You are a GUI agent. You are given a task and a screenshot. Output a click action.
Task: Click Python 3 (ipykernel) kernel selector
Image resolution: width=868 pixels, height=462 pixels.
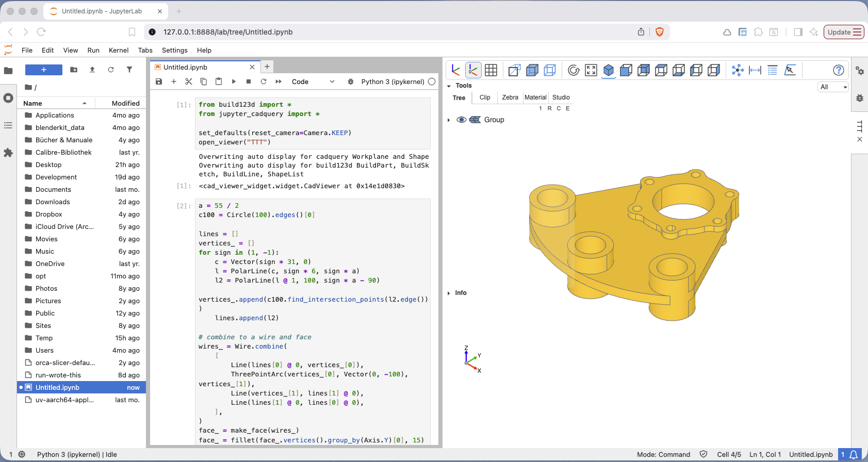[x=392, y=81]
